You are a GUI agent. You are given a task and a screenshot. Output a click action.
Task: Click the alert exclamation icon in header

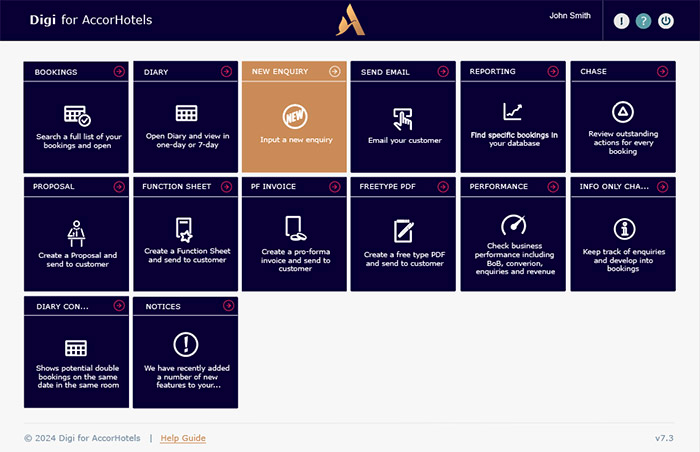[x=621, y=21]
